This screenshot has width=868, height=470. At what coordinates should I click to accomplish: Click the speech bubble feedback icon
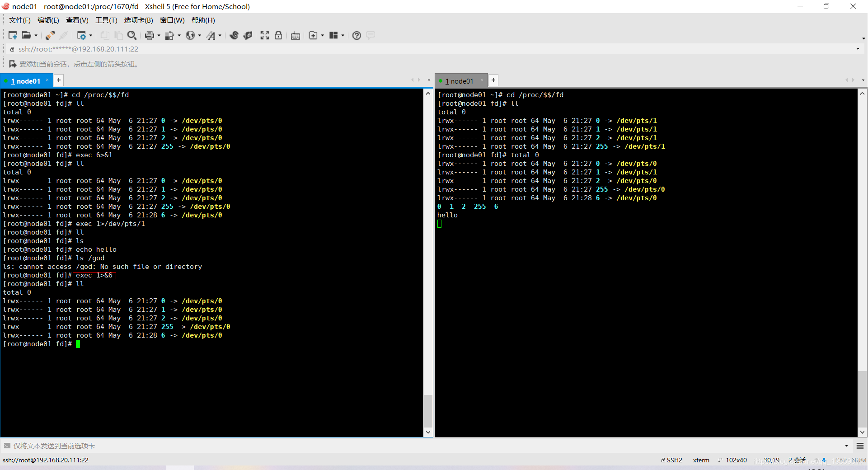click(x=371, y=35)
